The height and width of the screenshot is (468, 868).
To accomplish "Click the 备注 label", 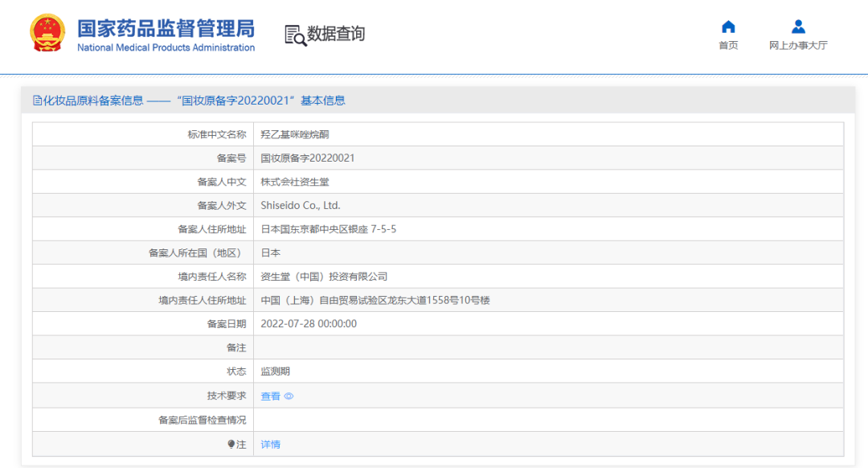I will pos(236,347).
